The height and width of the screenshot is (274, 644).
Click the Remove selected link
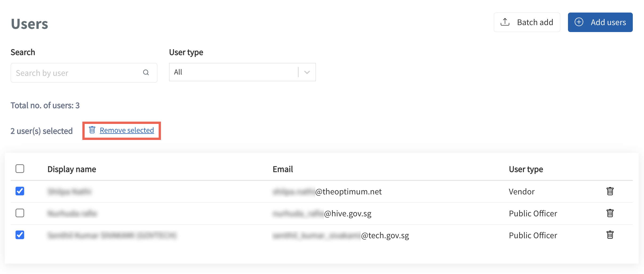click(x=127, y=130)
